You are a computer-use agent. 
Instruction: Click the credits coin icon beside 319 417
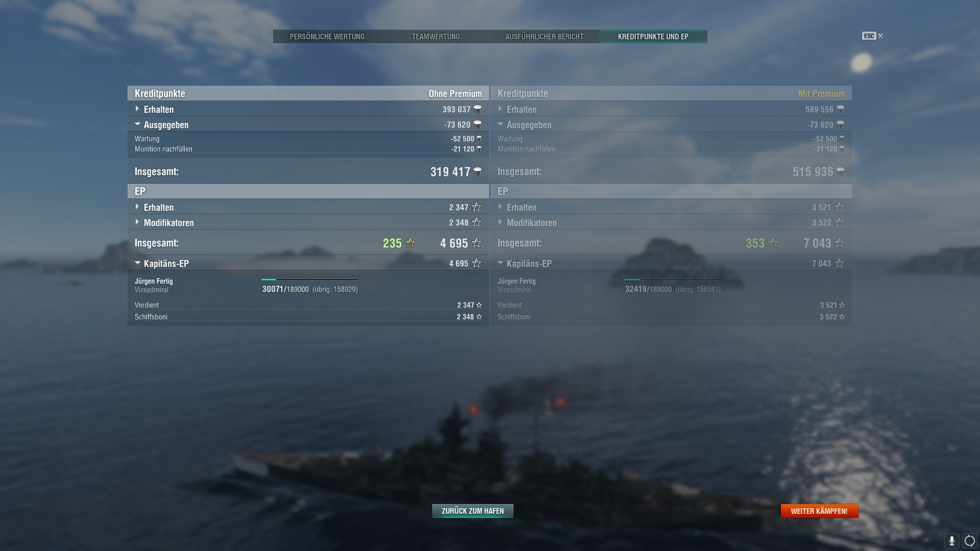click(x=477, y=171)
